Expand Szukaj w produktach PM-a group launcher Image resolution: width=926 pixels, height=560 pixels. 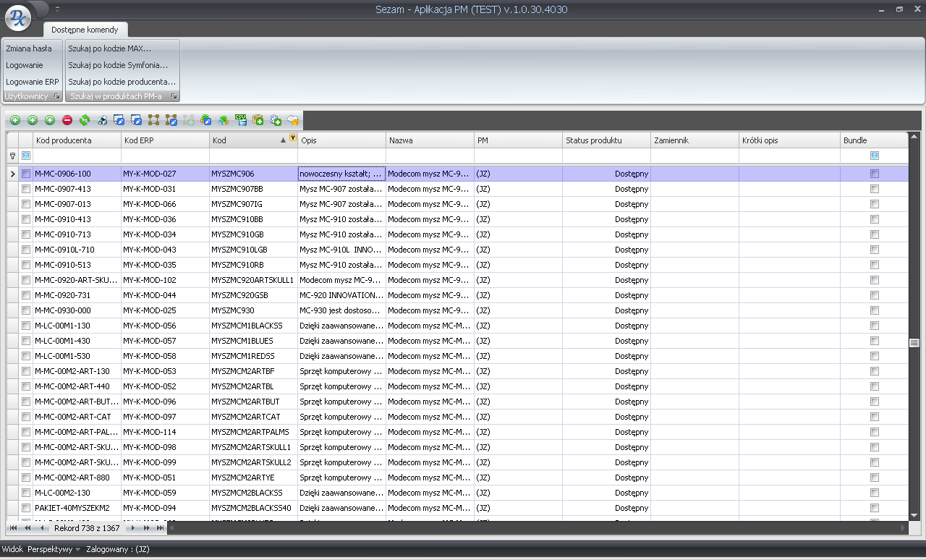(x=174, y=96)
